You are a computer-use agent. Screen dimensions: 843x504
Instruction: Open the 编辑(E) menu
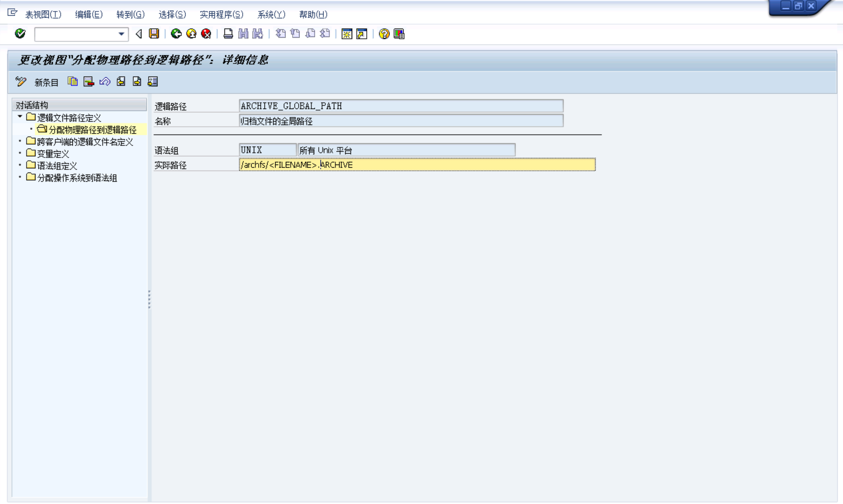pyautogui.click(x=89, y=14)
